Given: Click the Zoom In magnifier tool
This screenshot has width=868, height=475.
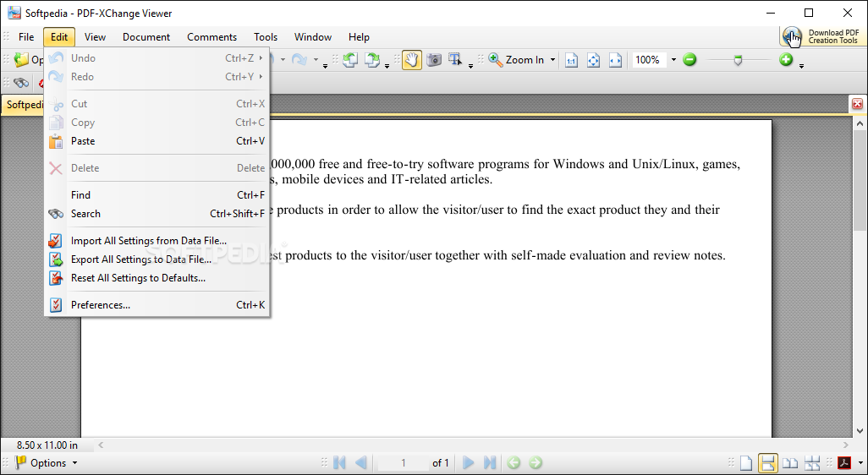Looking at the screenshot, I should click(516, 60).
